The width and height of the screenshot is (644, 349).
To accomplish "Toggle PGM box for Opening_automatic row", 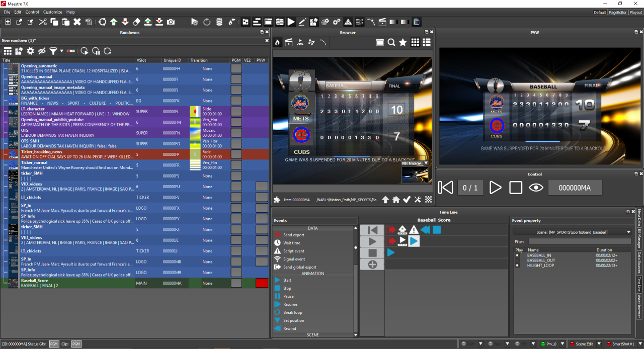I will (x=236, y=68).
